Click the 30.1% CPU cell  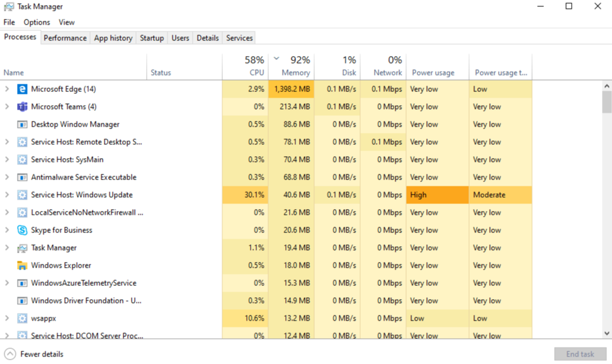coord(245,195)
